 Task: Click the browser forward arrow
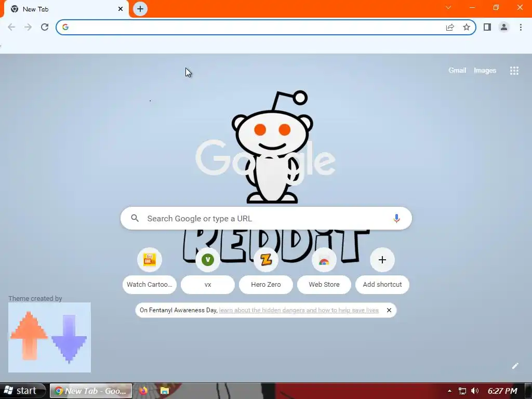pyautogui.click(x=28, y=27)
